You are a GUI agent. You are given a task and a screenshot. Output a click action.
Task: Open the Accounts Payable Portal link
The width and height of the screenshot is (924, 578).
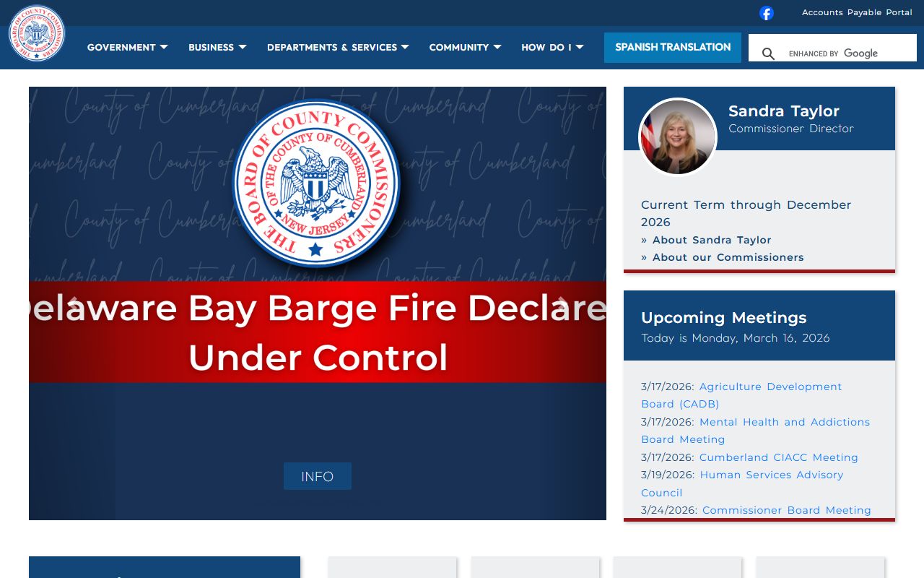[x=856, y=12]
